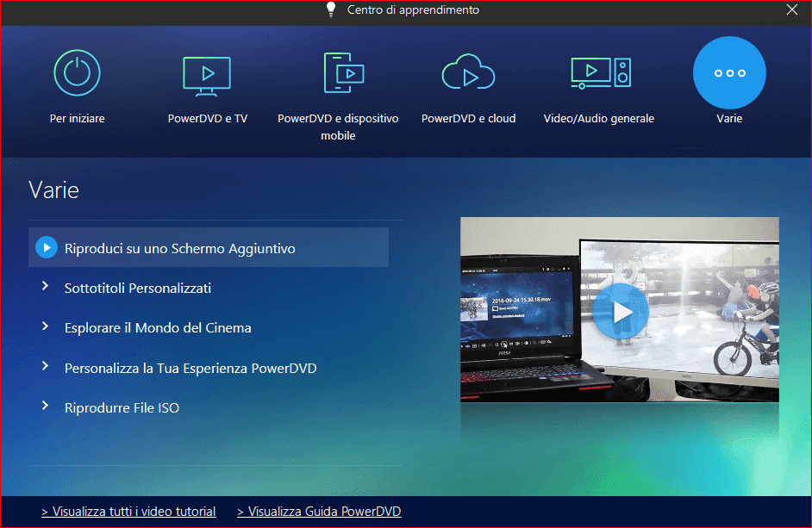Open Visualizza tutti i video tutorial link
Viewport: 812px width, 528px height.
pos(128,512)
